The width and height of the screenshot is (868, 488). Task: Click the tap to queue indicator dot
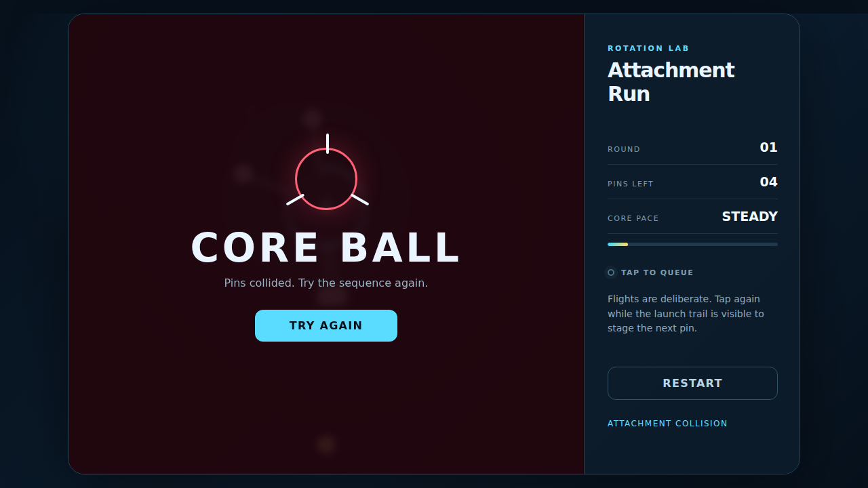click(611, 272)
